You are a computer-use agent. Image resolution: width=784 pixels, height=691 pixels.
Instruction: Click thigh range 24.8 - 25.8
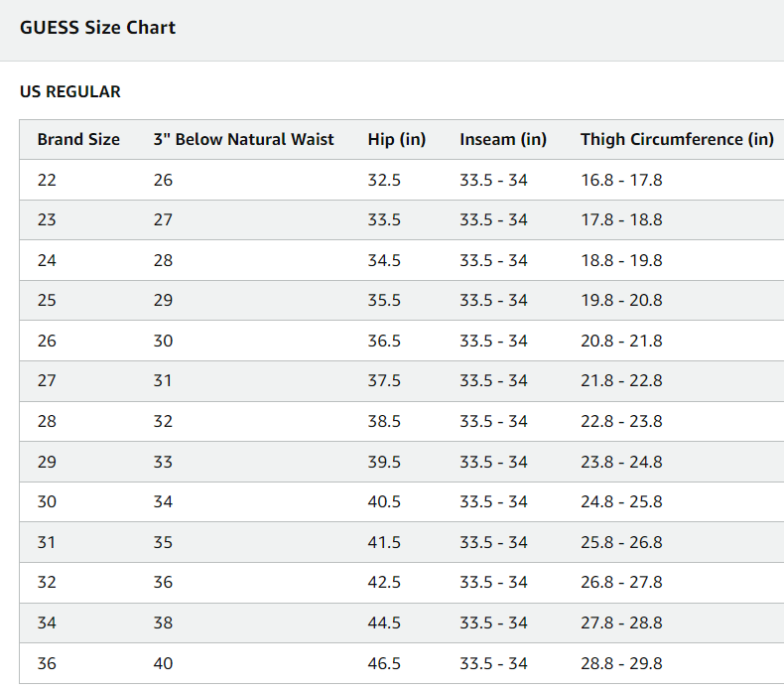pyautogui.click(x=621, y=501)
